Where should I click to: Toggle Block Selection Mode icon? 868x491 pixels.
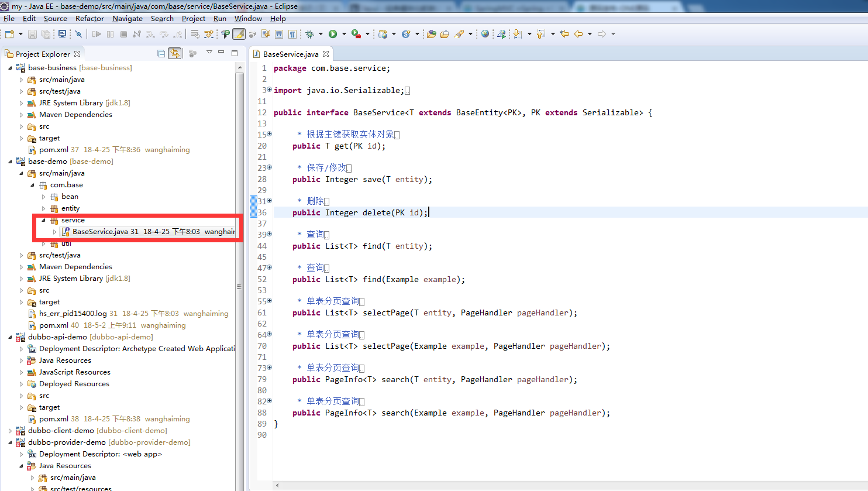[x=278, y=34]
